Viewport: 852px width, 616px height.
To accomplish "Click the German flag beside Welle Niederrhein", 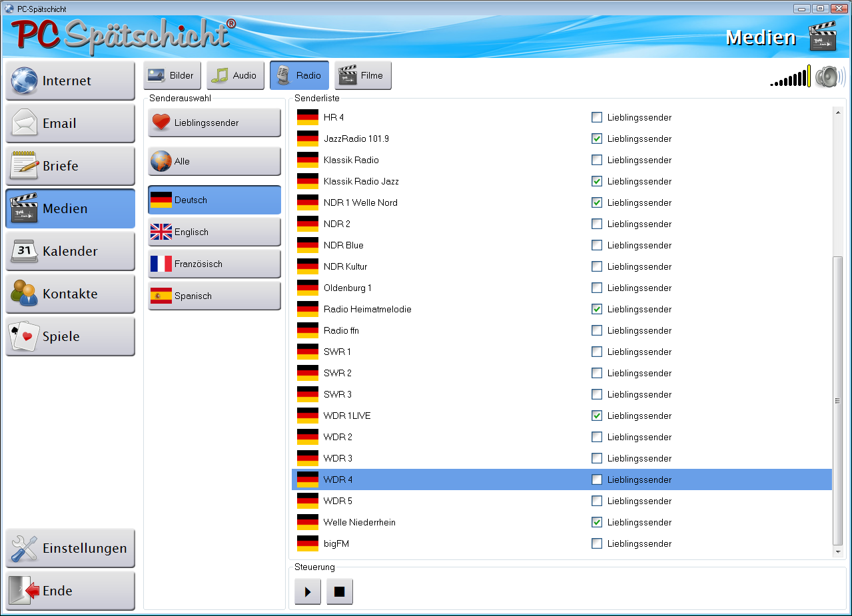I will click(x=308, y=522).
